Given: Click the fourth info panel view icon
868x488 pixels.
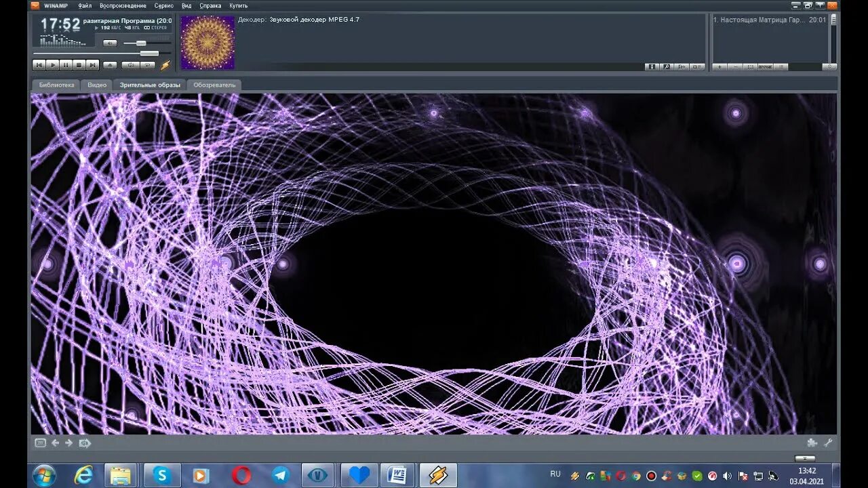Looking at the screenshot, I should click(x=697, y=66).
